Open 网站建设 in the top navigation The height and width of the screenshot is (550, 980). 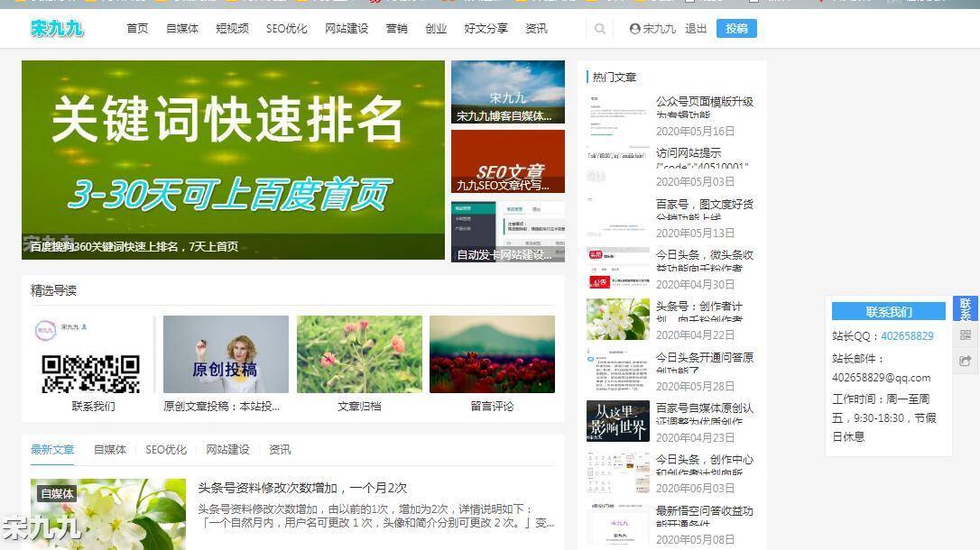347,29
